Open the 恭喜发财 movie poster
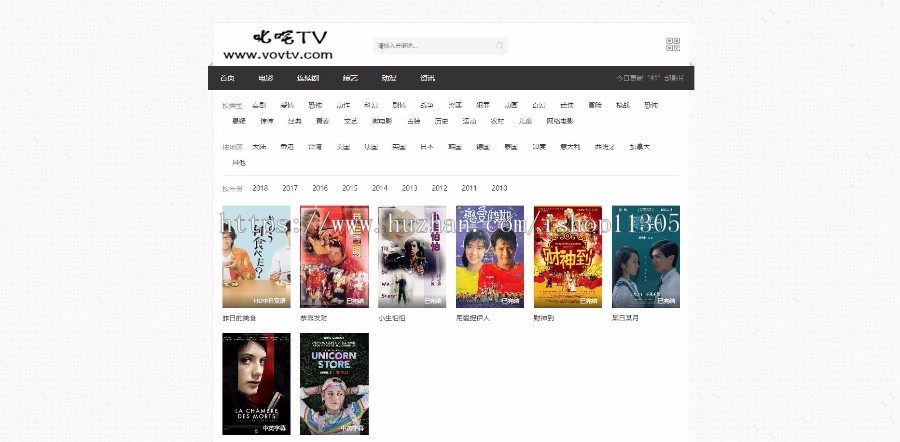The image size is (900, 442). pos(334,257)
